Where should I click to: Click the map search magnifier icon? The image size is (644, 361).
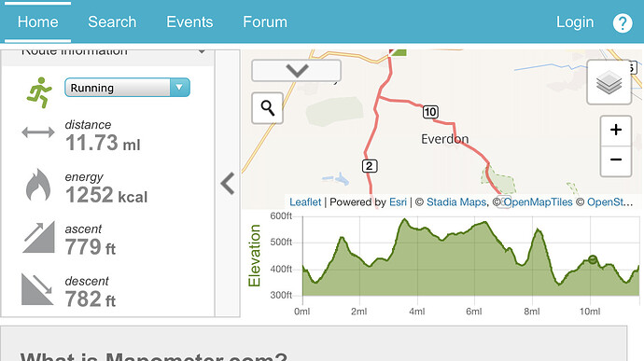[267, 108]
